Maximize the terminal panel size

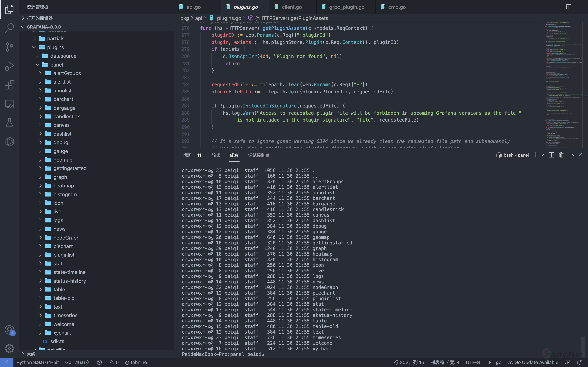571,155
